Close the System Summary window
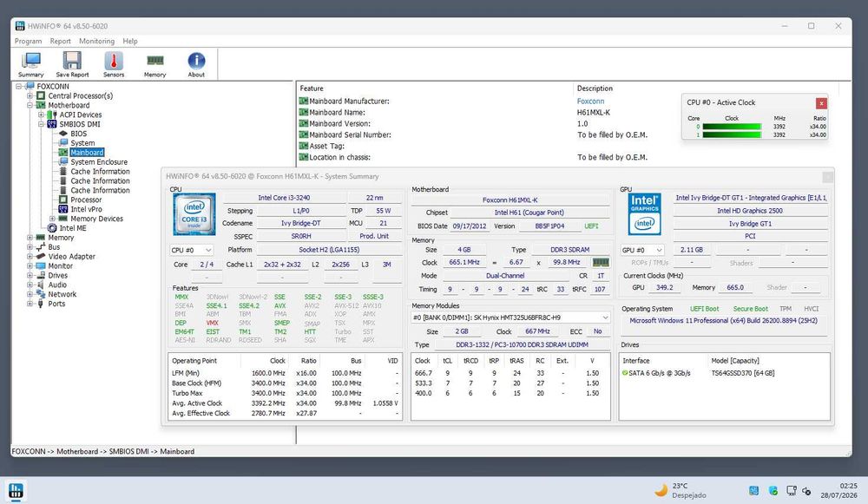868x504 pixels. point(827,177)
